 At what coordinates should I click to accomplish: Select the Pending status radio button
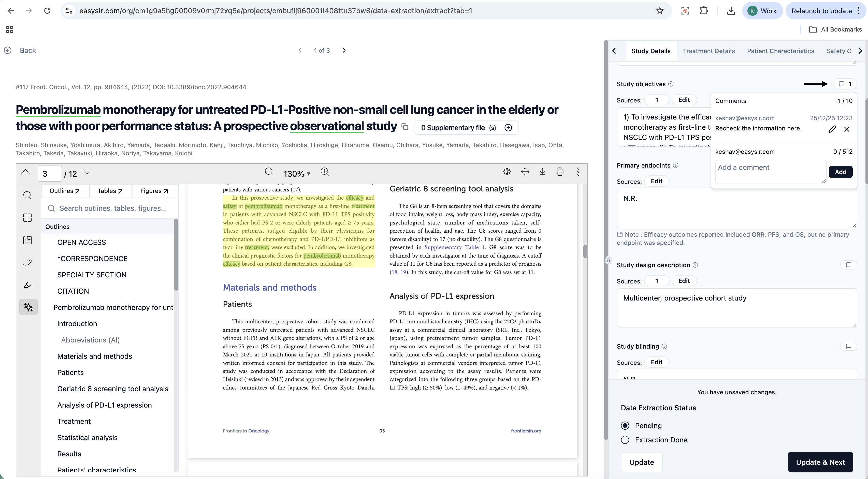625,425
